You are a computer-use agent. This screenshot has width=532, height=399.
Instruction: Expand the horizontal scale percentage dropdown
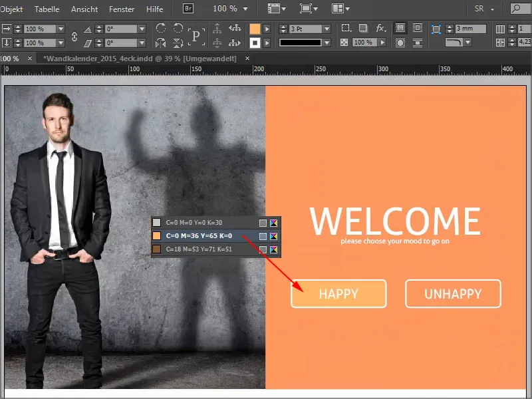click(61, 29)
